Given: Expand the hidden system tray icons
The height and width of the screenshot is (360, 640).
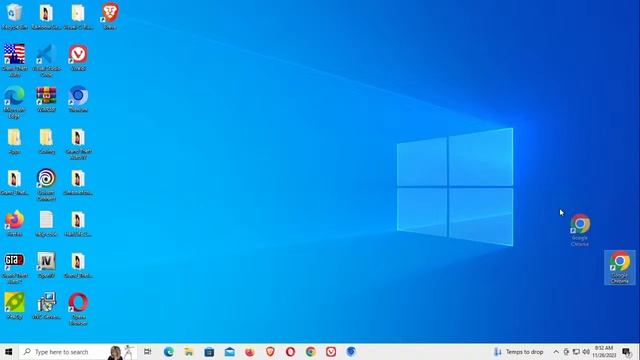Looking at the screenshot, I should 556,351.
